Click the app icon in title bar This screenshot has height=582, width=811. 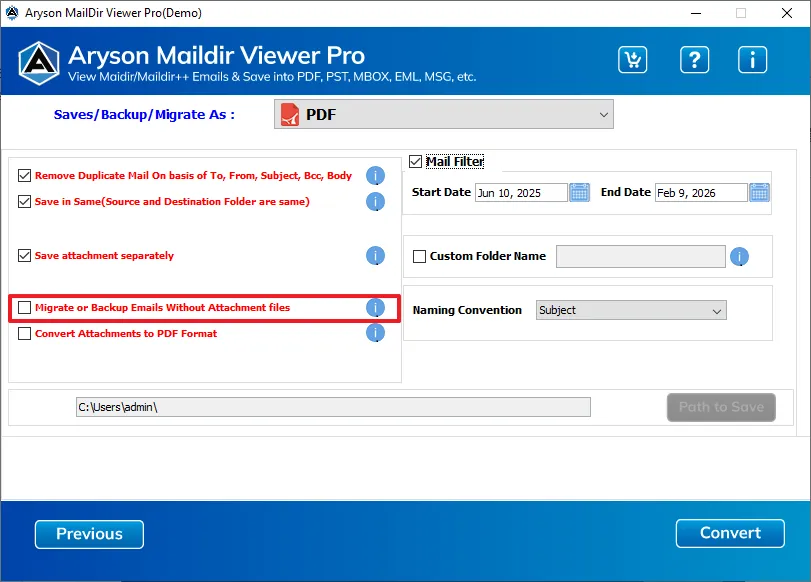12,12
